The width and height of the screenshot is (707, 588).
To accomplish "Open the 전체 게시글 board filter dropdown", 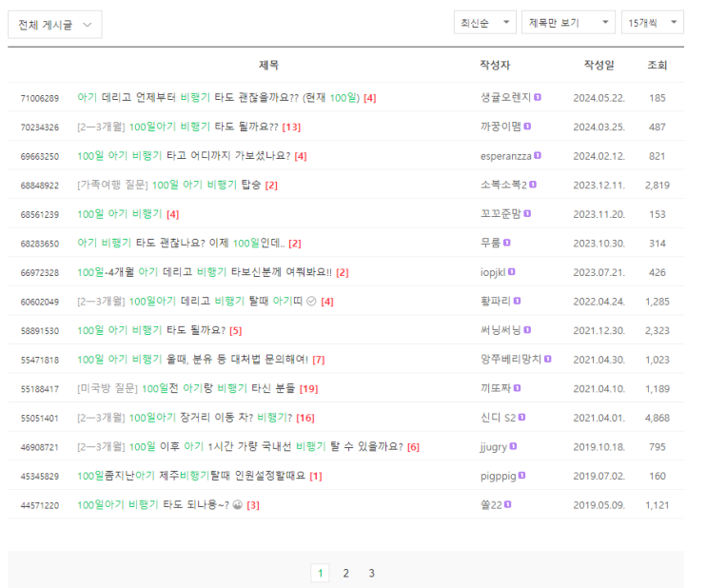I will click(54, 25).
